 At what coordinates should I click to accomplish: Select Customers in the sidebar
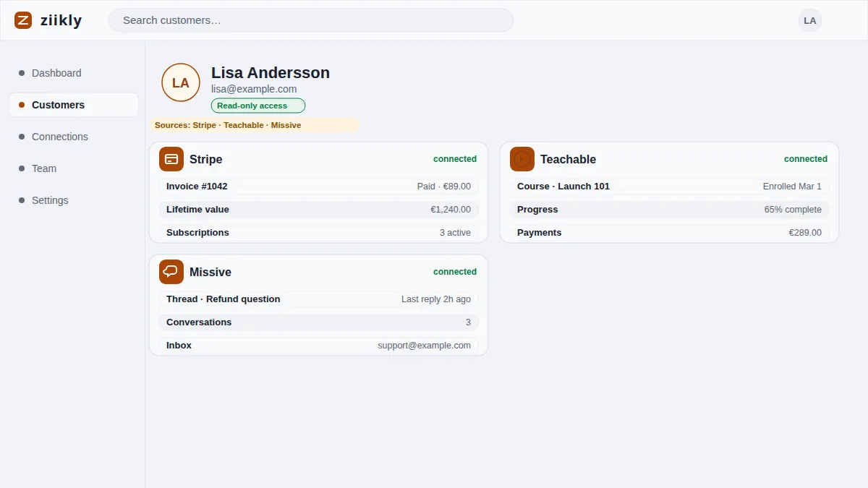pyautogui.click(x=74, y=105)
